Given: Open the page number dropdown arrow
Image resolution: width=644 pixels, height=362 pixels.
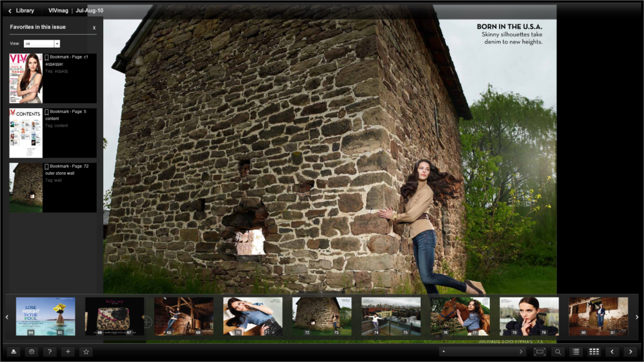Looking at the screenshot, I should point(443,351).
